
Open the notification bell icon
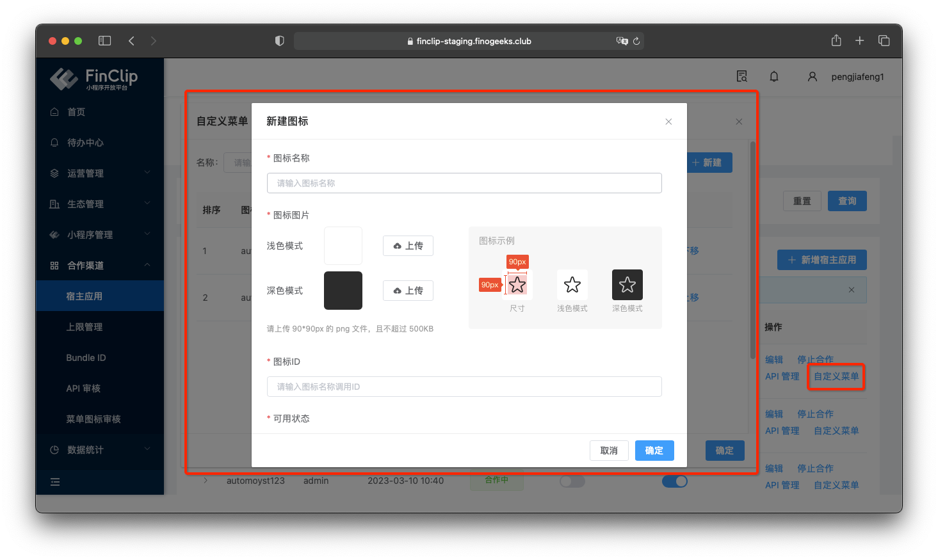[x=773, y=76]
